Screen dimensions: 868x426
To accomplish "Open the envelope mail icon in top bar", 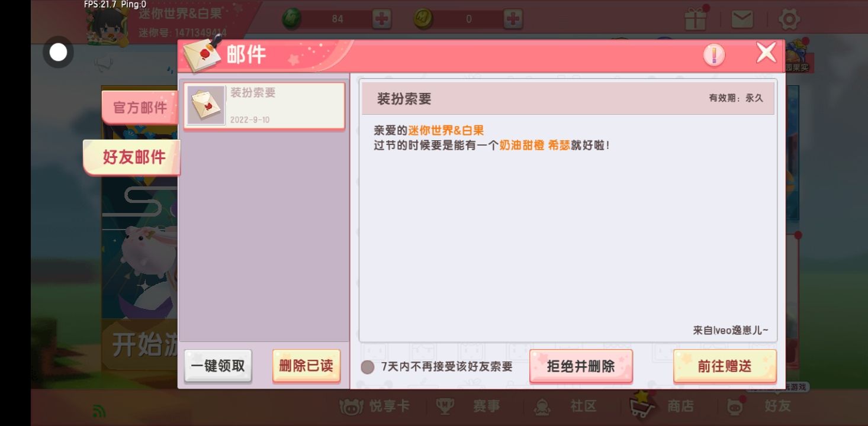I will coord(742,19).
